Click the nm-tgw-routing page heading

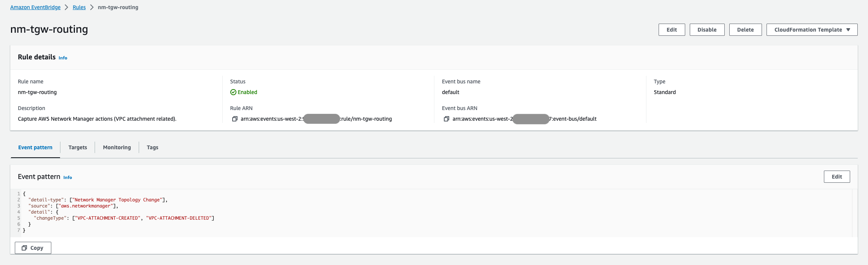(49, 29)
